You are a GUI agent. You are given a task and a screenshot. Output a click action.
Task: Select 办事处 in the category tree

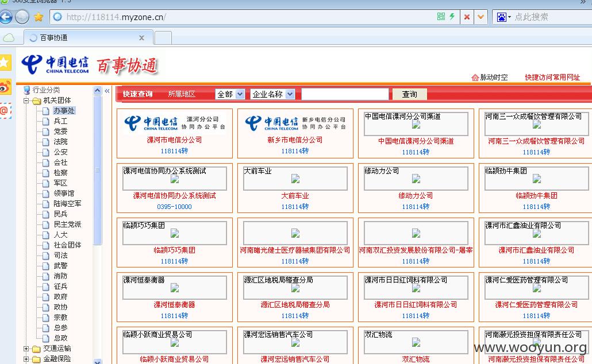pos(64,110)
